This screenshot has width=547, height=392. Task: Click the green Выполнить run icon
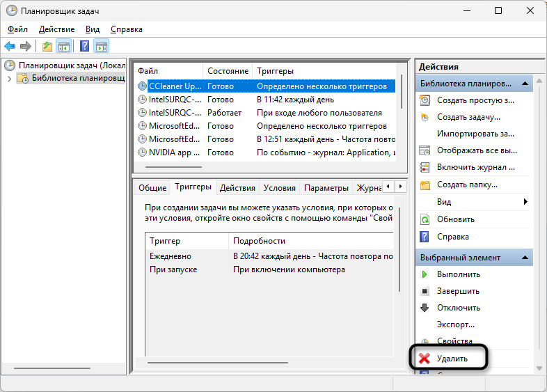[x=425, y=274]
